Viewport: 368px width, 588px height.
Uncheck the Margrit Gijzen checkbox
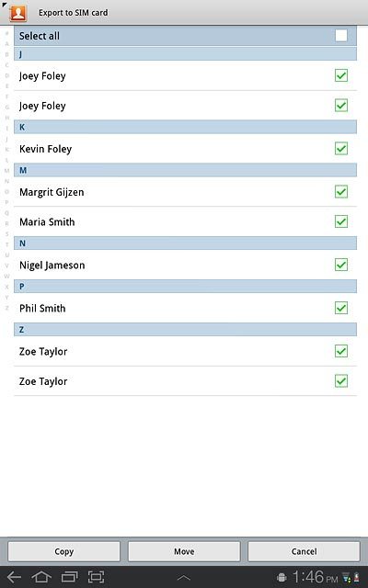[341, 192]
